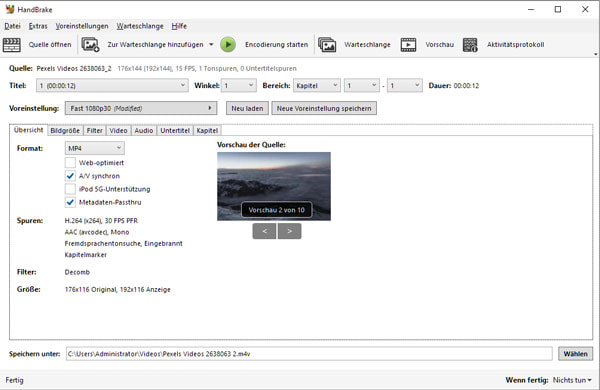Click 'Kapitelmarker' track text
600x390 pixels.
86,255
